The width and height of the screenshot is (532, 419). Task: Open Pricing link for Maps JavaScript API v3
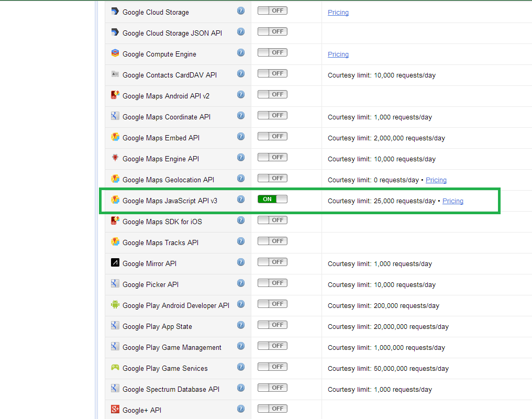[x=452, y=201]
